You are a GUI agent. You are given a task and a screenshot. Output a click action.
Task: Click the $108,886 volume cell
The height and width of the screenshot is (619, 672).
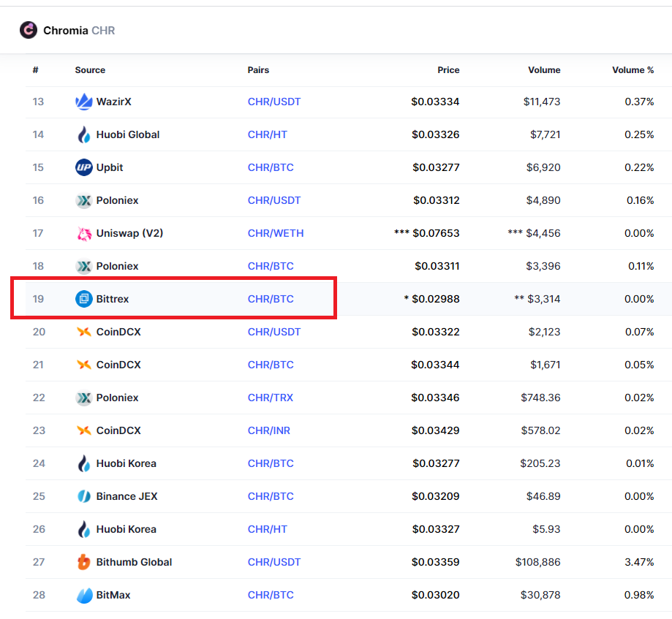coord(538,562)
